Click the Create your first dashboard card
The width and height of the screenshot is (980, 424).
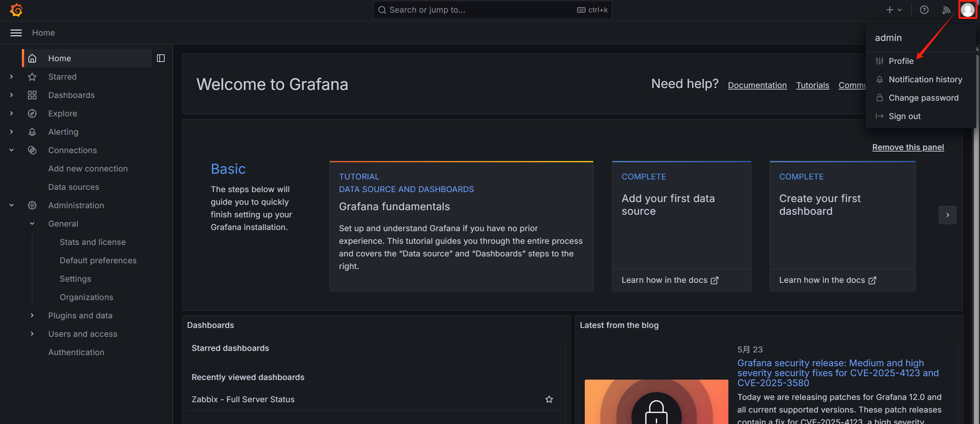842,226
